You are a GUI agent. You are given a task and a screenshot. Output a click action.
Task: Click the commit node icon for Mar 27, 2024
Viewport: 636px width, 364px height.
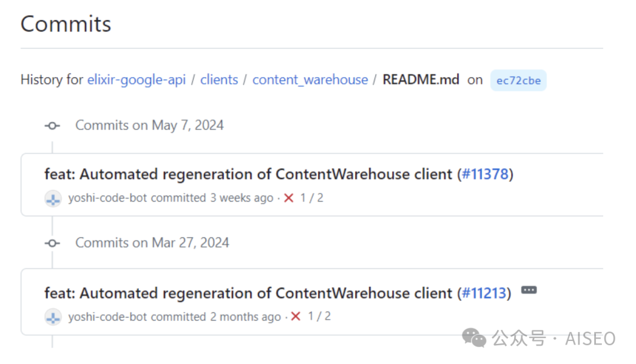coord(52,243)
